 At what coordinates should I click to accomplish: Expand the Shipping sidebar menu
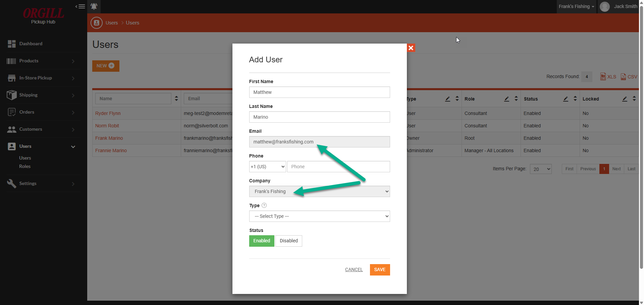click(x=73, y=95)
